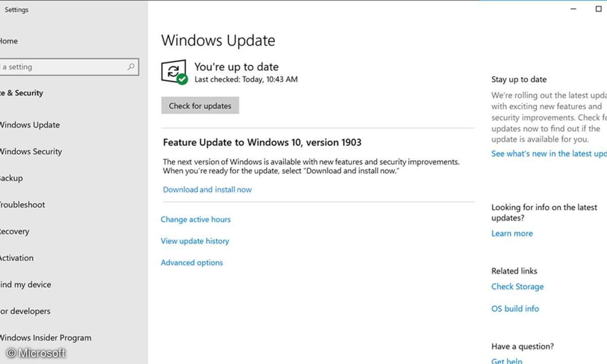Viewport: 607px width, 364px height.
Task: Open Find my device in the sidebar
Action: click(x=25, y=285)
